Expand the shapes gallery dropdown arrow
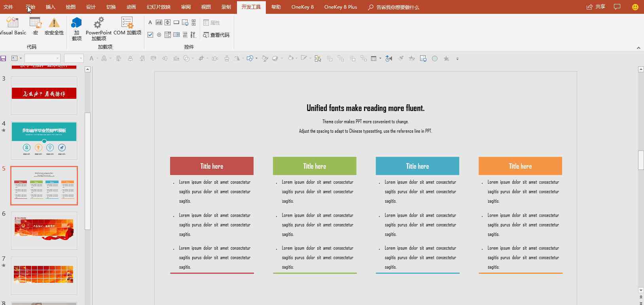Image resolution: width=644 pixels, height=305 pixels. [x=256, y=58]
